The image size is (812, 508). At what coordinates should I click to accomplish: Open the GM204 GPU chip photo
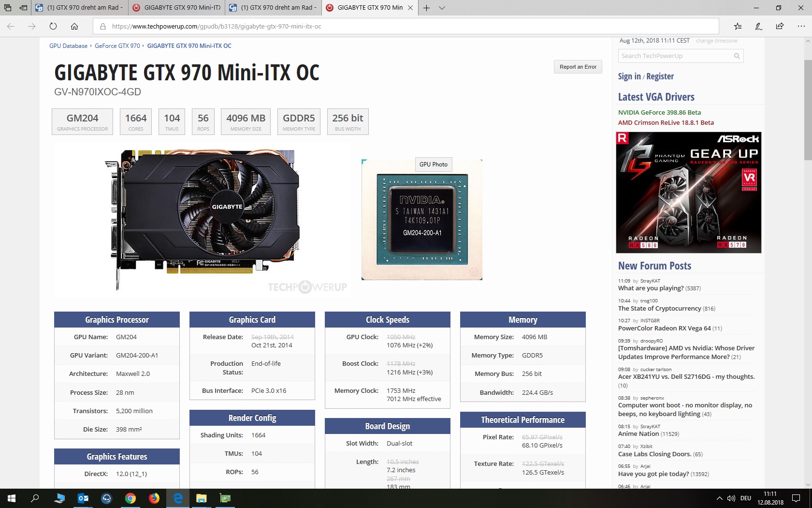[421, 220]
